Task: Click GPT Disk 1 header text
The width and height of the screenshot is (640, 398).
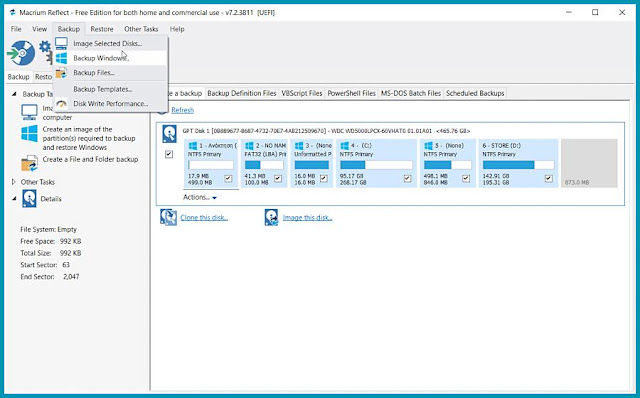Action: (x=326, y=131)
